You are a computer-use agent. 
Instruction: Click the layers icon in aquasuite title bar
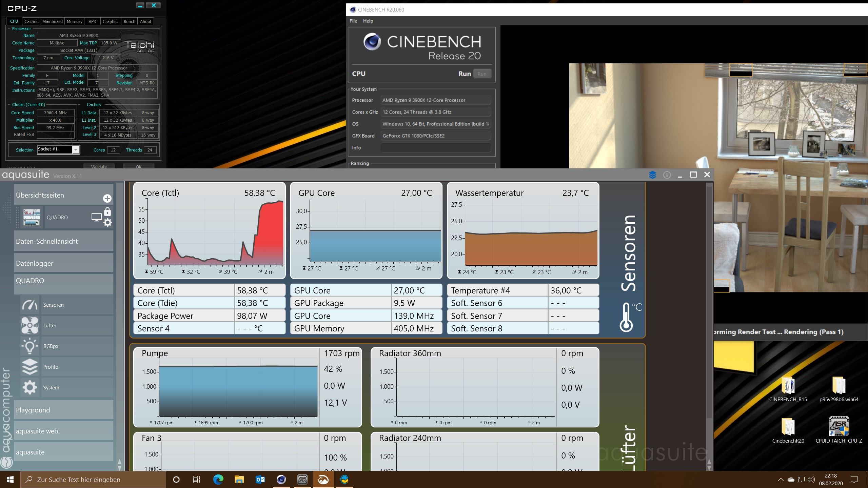[653, 175]
